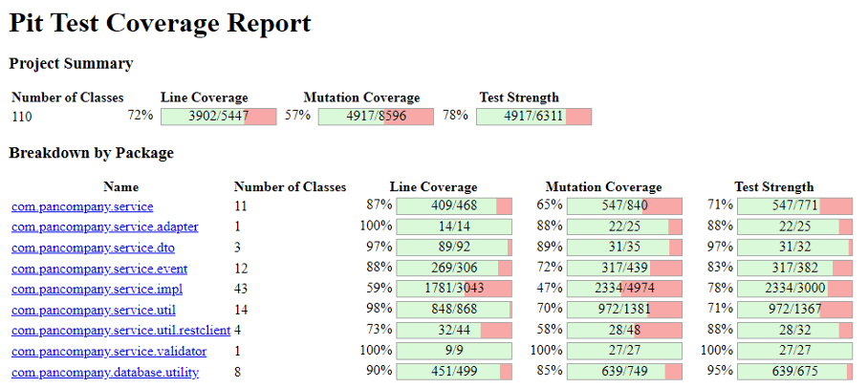The height and width of the screenshot is (388, 868).
Task: Click mutation coverage bar '31/35'
Action: 625,248
